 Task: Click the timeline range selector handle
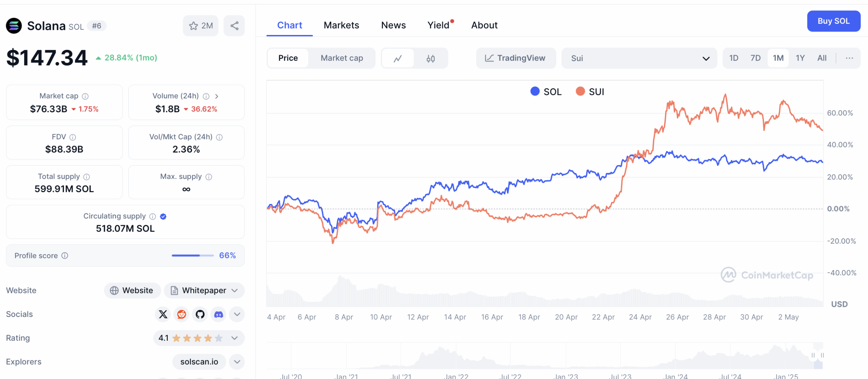822,355
